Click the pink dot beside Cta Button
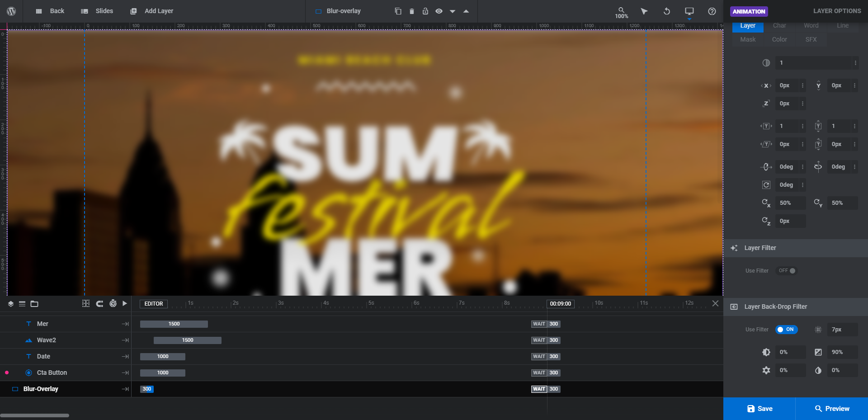The width and height of the screenshot is (868, 420). coord(7,373)
